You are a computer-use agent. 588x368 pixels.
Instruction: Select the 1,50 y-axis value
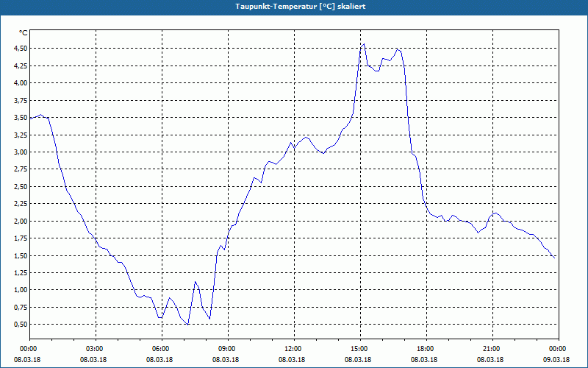[x=21, y=255]
